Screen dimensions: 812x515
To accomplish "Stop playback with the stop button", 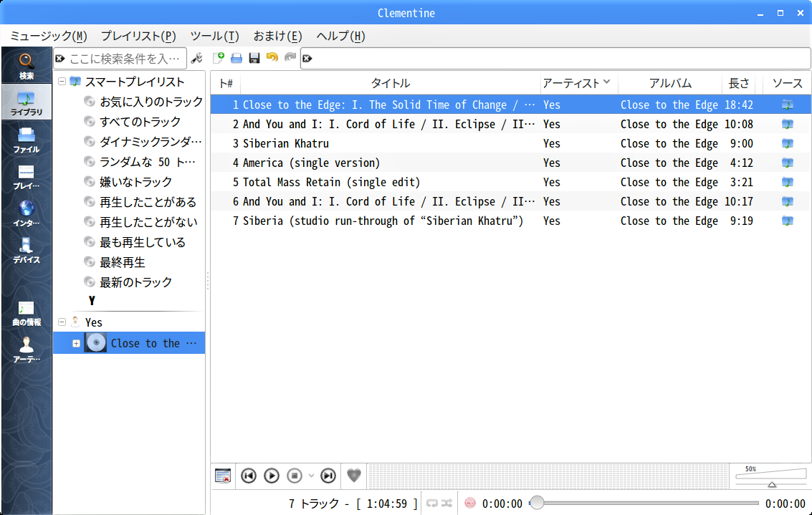I will pos(294,475).
